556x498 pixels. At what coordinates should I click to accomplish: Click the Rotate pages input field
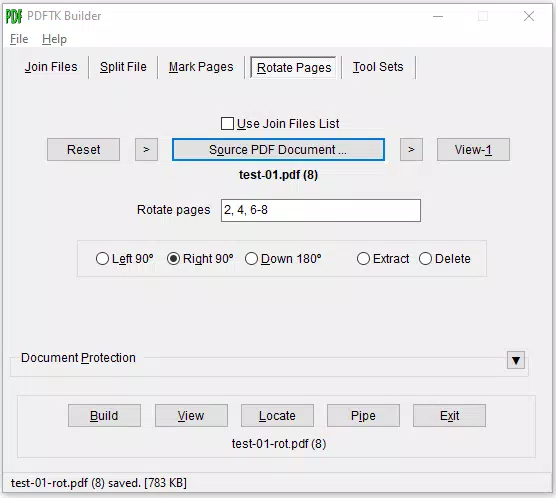pyautogui.click(x=321, y=210)
